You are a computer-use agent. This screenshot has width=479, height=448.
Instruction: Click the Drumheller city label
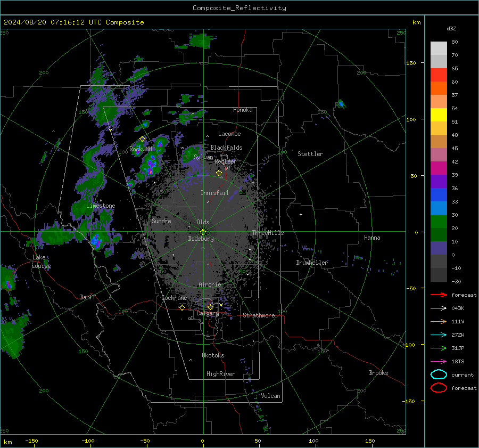point(312,263)
